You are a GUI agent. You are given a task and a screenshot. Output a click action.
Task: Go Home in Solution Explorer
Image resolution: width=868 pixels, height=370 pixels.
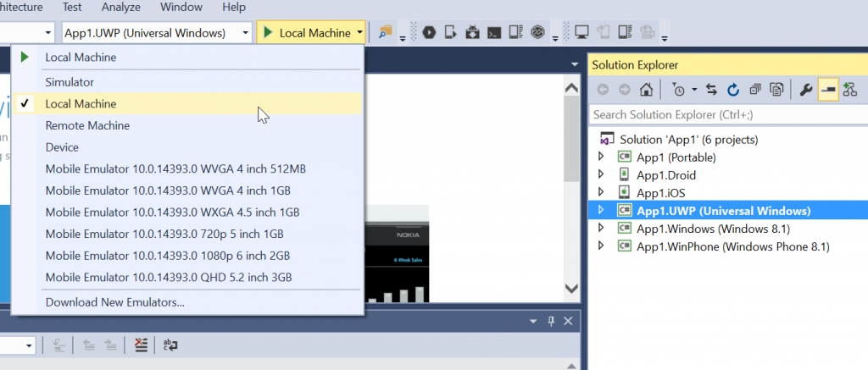pos(645,90)
